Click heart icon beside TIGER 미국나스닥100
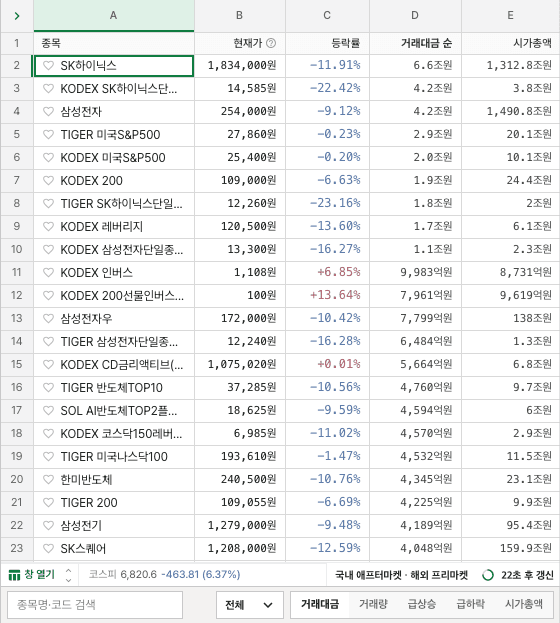This screenshot has height=623, width=560. coord(48,457)
